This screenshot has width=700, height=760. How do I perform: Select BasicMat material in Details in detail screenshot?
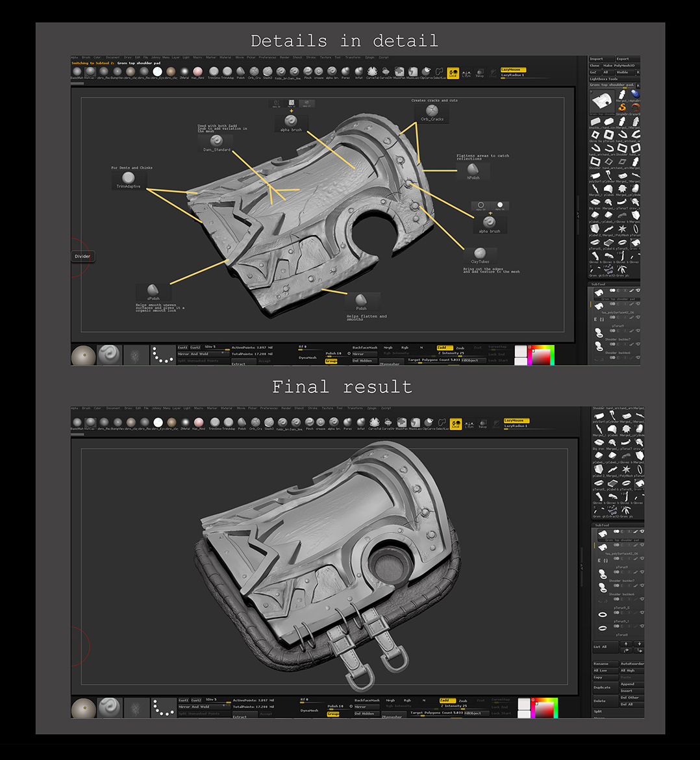77,71
